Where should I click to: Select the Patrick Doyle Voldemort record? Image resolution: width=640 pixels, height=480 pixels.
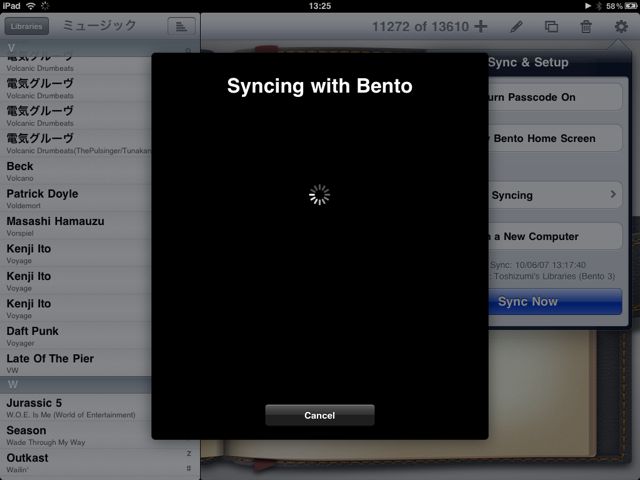pyautogui.click(x=76, y=198)
